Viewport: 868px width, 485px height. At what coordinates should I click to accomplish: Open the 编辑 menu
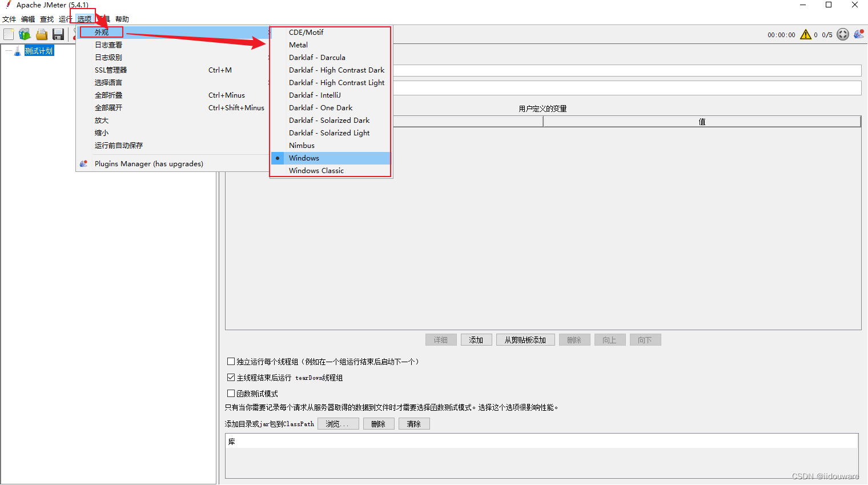(28, 19)
